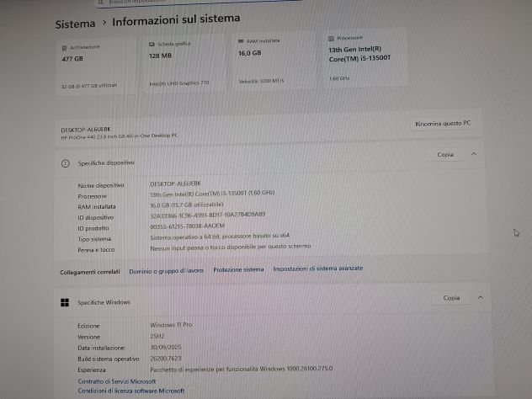The width and height of the screenshot is (532, 399).
Task: Select the Processore row value in specifications
Action: pos(212,193)
